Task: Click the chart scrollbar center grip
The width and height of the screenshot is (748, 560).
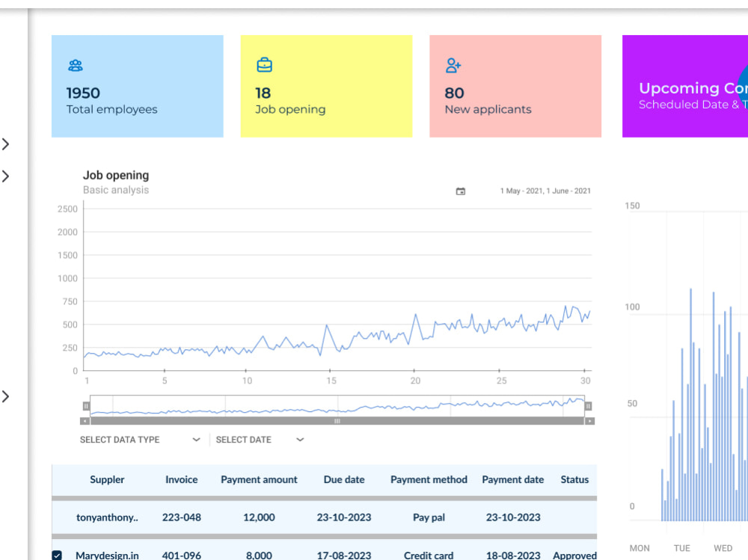Action: [337, 421]
